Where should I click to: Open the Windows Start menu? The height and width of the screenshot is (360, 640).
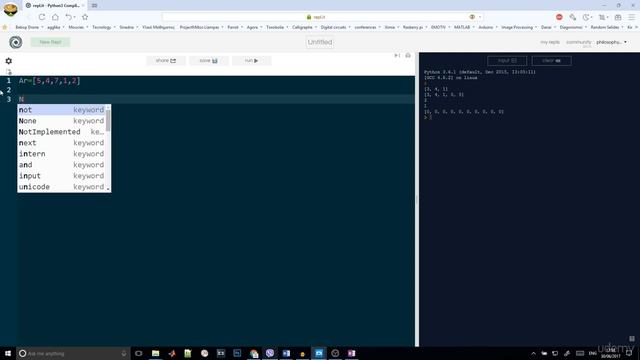pyautogui.click(x=8, y=353)
